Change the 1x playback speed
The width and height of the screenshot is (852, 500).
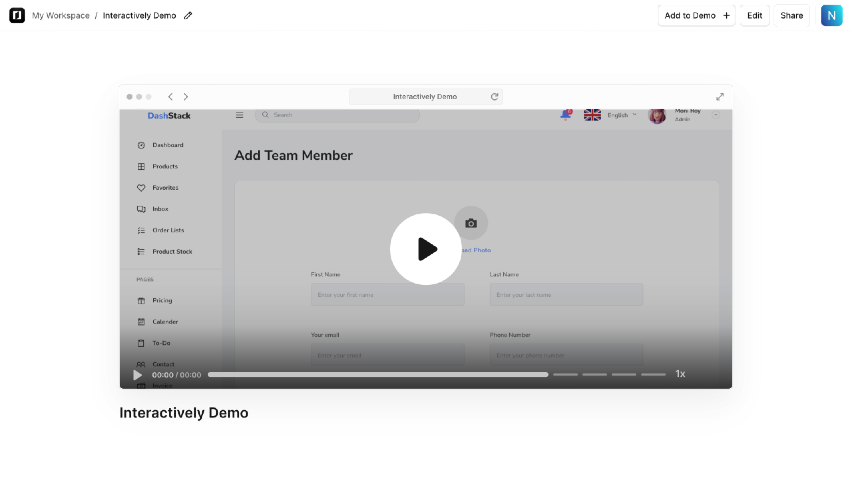pyautogui.click(x=680, y=374)
